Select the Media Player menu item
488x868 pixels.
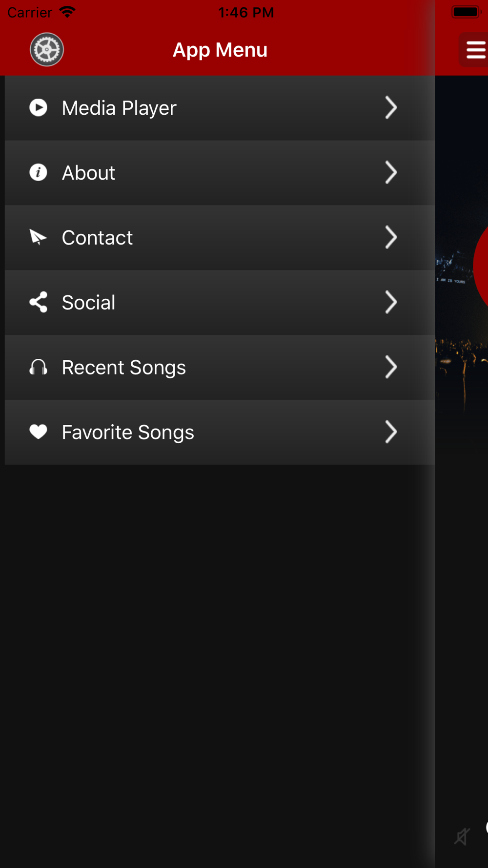(220, 108)
